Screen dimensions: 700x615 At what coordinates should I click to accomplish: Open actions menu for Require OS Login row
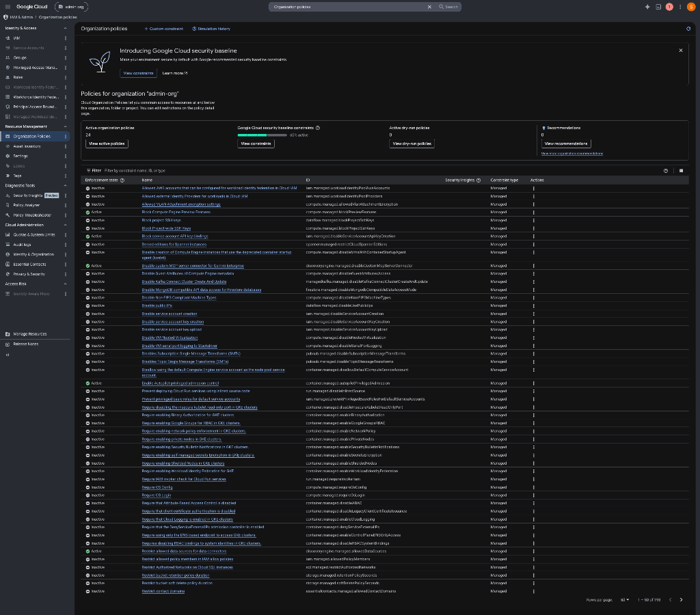[x=533, y=495]
